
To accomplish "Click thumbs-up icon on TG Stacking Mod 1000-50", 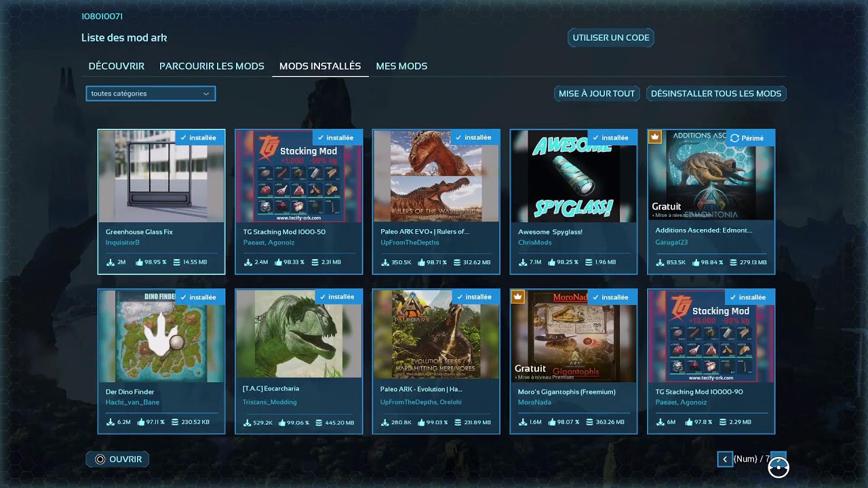I will point(279,262).
